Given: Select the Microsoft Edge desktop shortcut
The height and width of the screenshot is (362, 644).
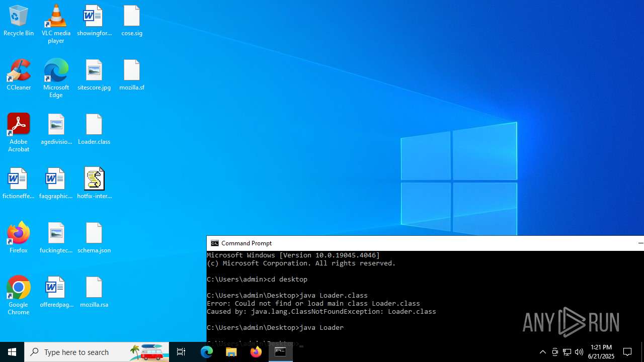Looking at the screenshot, I should (56, 78).
